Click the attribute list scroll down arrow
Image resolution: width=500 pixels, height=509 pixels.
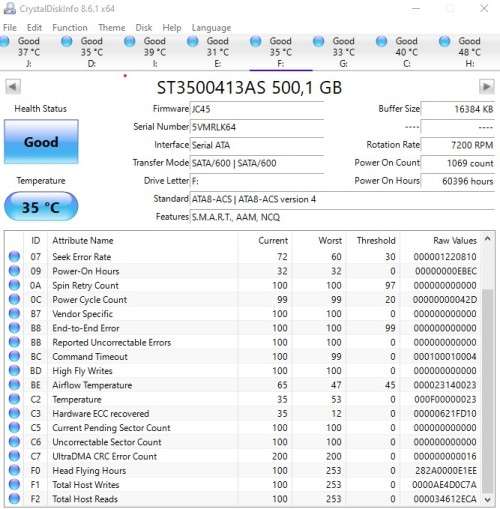tap(487, 500)
